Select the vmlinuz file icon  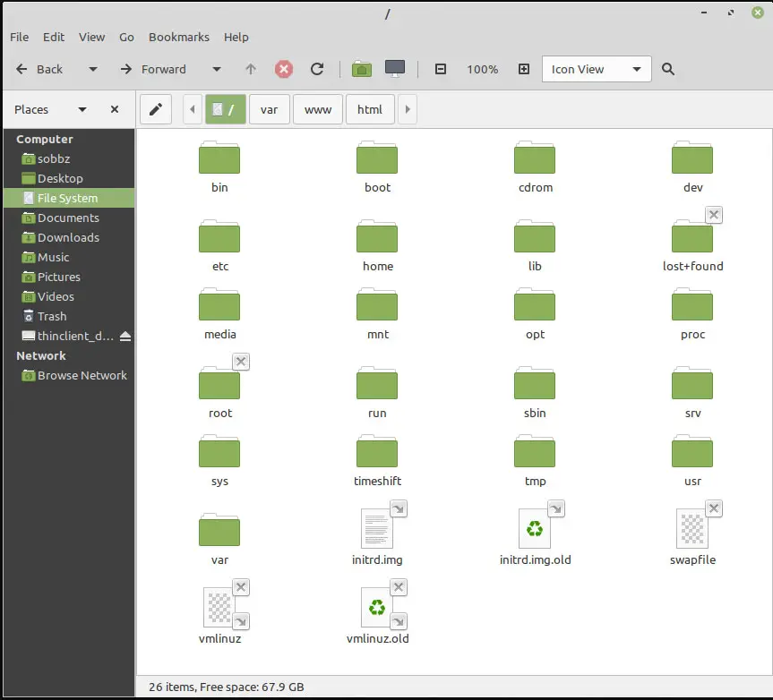pyautogui.click(x=219, y=608)
